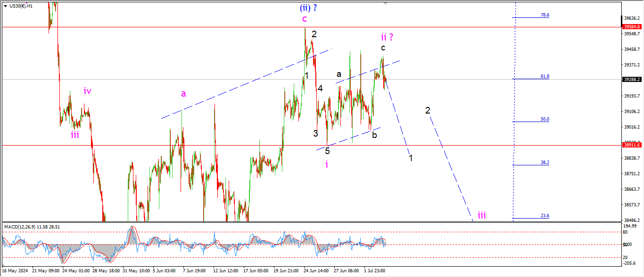Click the blue '(ii) ?' wave label
644x277 pixels.
pyautogui.click(x=309, y=8)
